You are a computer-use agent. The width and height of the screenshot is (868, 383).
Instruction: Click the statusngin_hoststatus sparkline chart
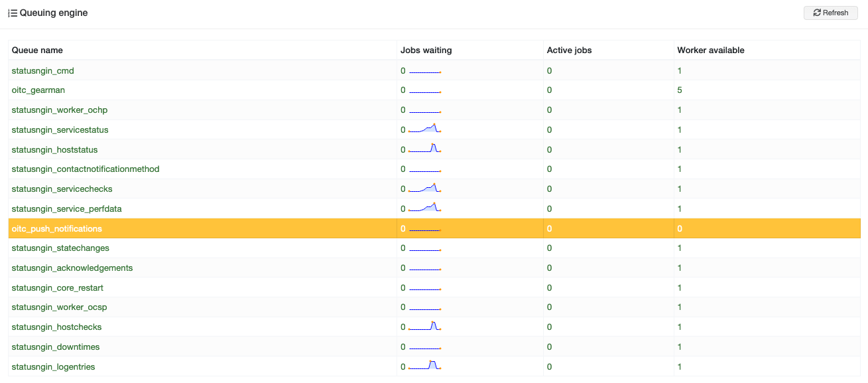tap(424, 149)
